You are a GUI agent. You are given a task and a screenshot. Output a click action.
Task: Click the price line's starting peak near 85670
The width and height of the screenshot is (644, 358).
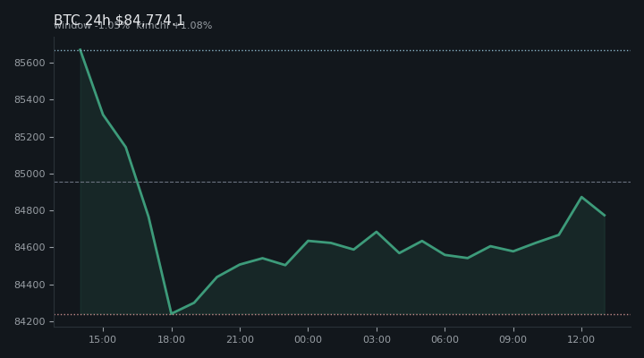pyautogui.click(x=80, y=50)
